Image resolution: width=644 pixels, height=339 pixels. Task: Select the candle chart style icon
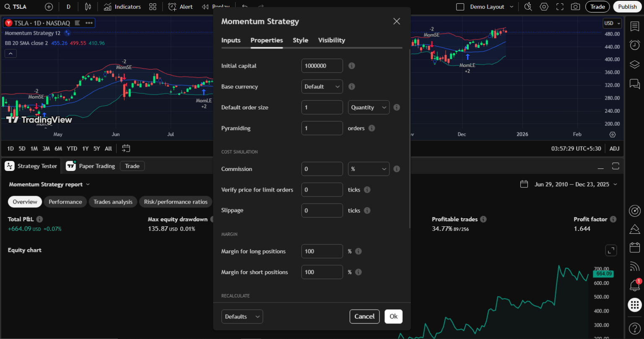tap(88, 7)
